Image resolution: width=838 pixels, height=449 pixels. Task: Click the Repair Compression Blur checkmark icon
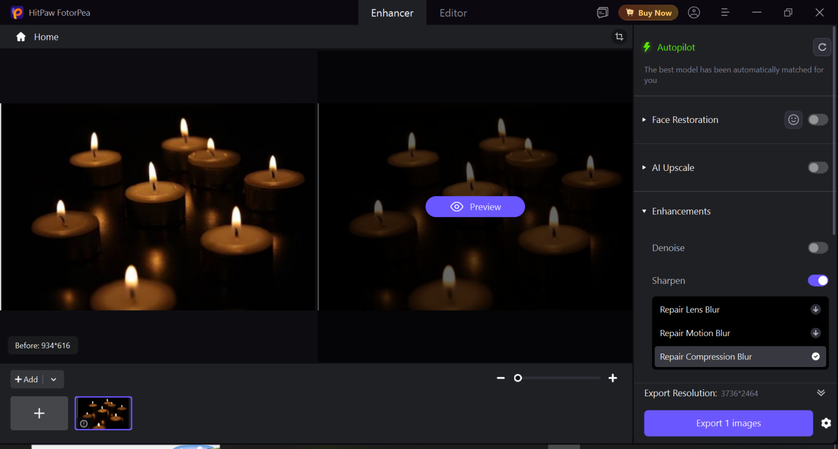(x=816, y=357)
